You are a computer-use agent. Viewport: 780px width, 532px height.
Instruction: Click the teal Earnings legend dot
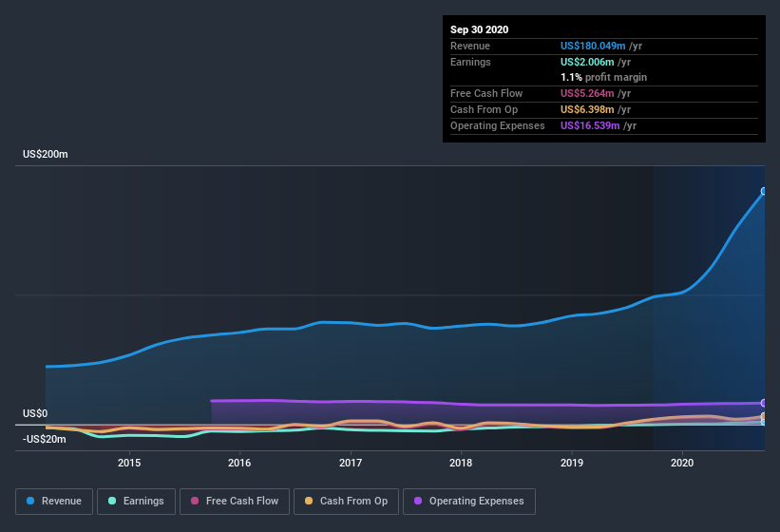112,501
